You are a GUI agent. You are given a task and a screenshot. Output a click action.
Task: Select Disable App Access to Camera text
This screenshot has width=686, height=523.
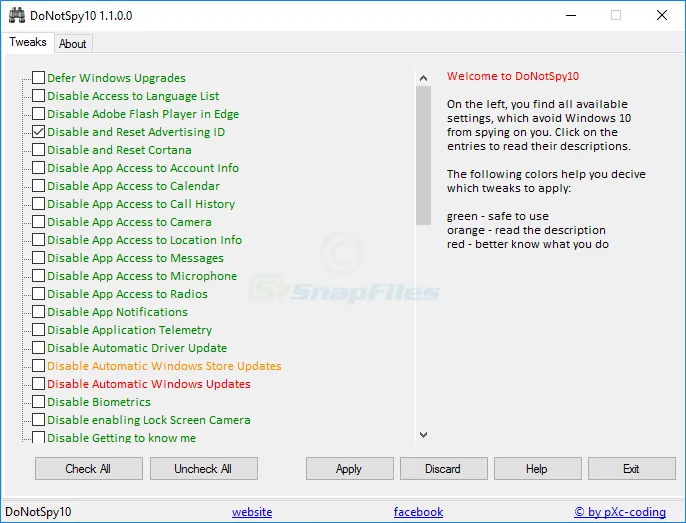[x=130, y=222]
